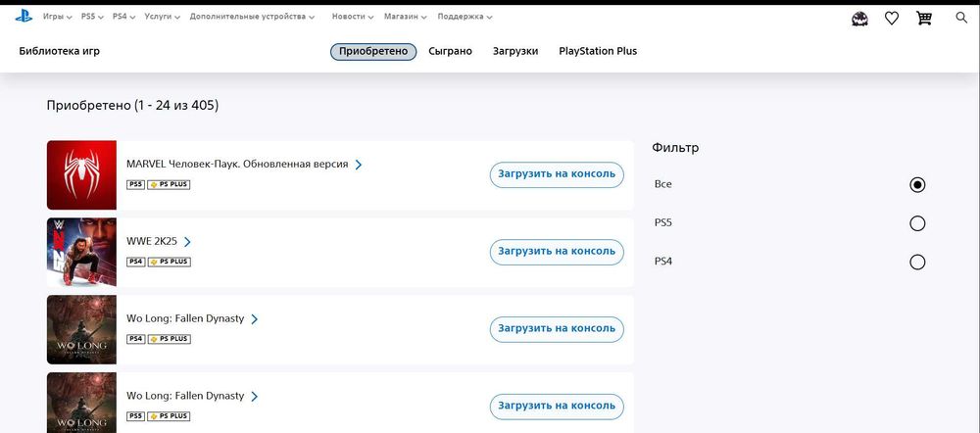
Task: Click the PS5 Wo Long cover thumbnail
Action: tap(81, 403)
